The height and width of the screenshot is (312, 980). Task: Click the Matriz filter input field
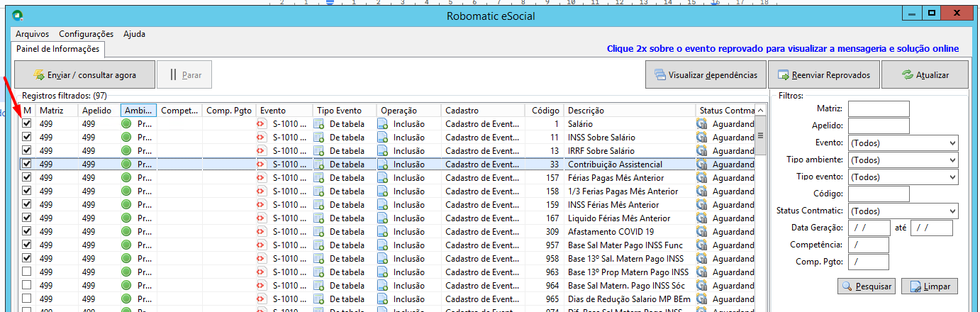[879, 108]
